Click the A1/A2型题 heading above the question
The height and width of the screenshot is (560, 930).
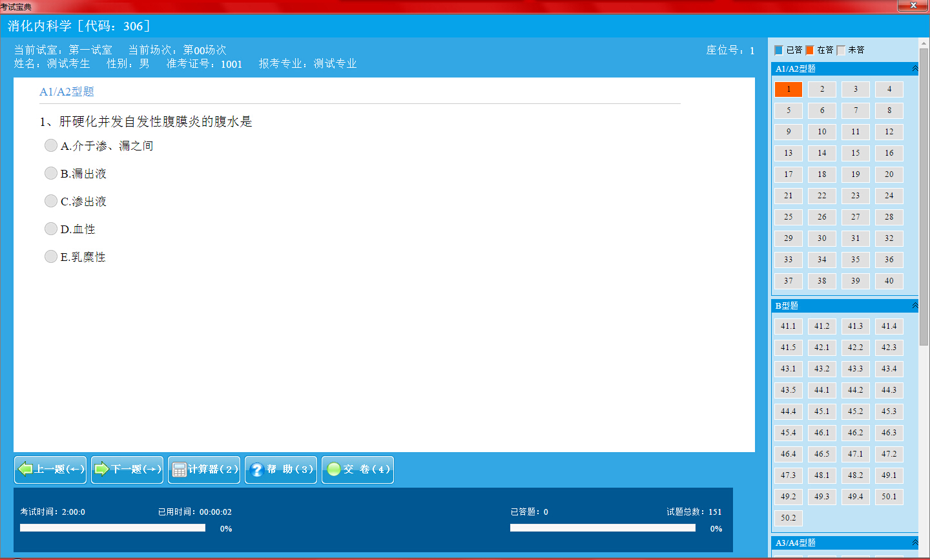[x=67, y=92]
